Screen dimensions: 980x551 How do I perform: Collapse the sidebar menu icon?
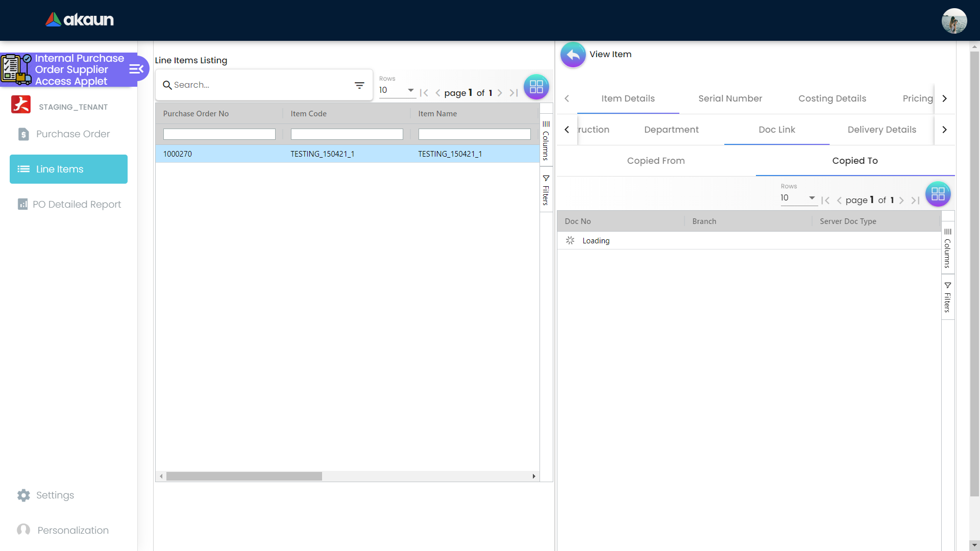coord(136,69)
